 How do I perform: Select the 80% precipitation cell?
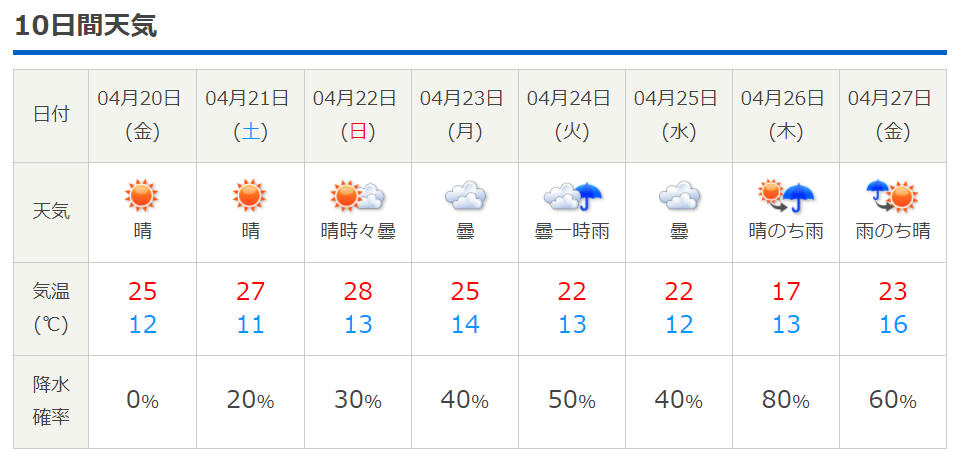(786, 401)
